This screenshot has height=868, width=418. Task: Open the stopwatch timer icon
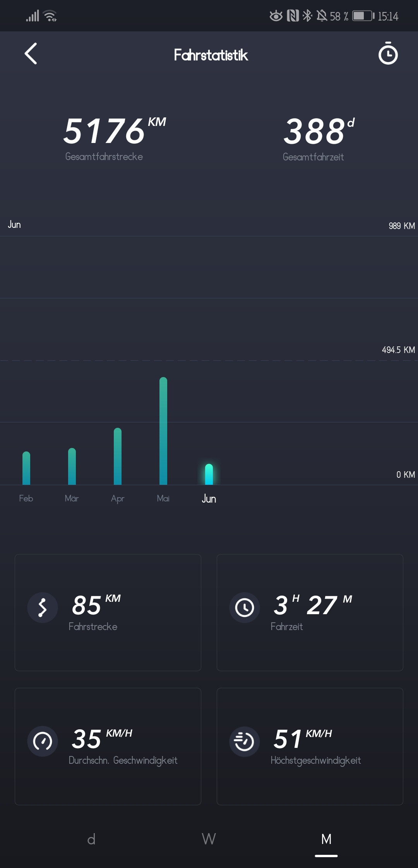coord(388,53)
